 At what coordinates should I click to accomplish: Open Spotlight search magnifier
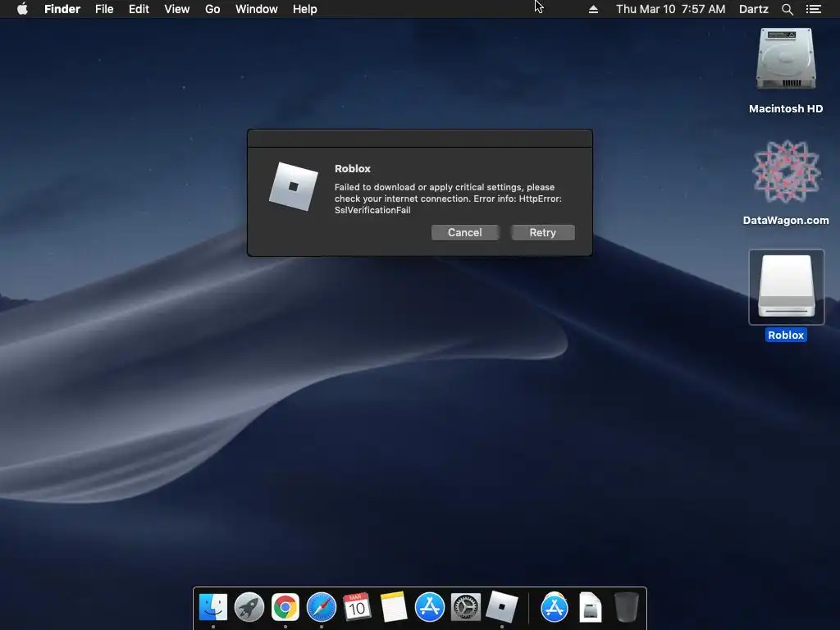[787, 9]
